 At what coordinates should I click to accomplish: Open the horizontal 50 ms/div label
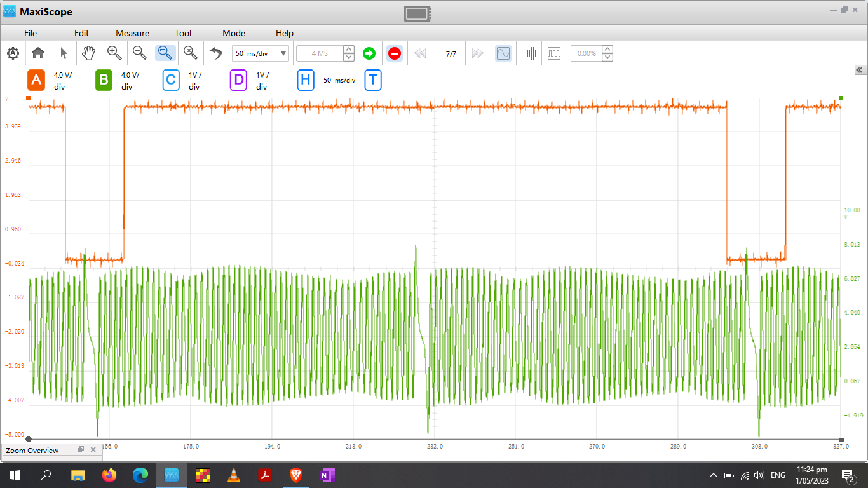point(339,80)
